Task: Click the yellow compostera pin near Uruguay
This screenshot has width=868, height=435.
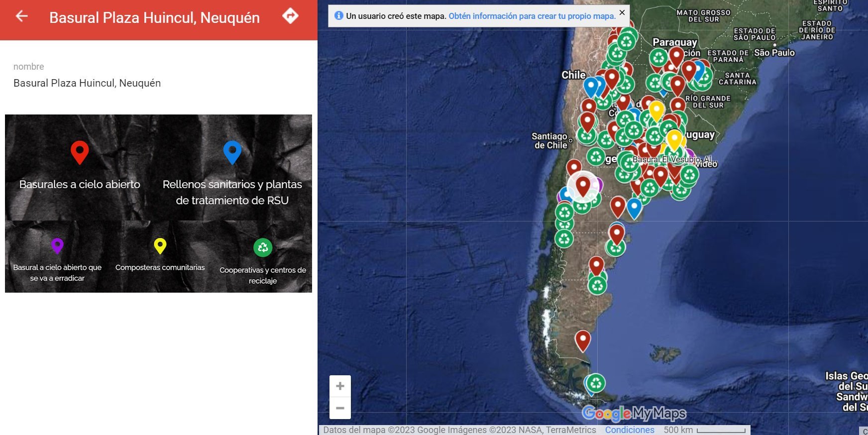Action: click(674, 138)
